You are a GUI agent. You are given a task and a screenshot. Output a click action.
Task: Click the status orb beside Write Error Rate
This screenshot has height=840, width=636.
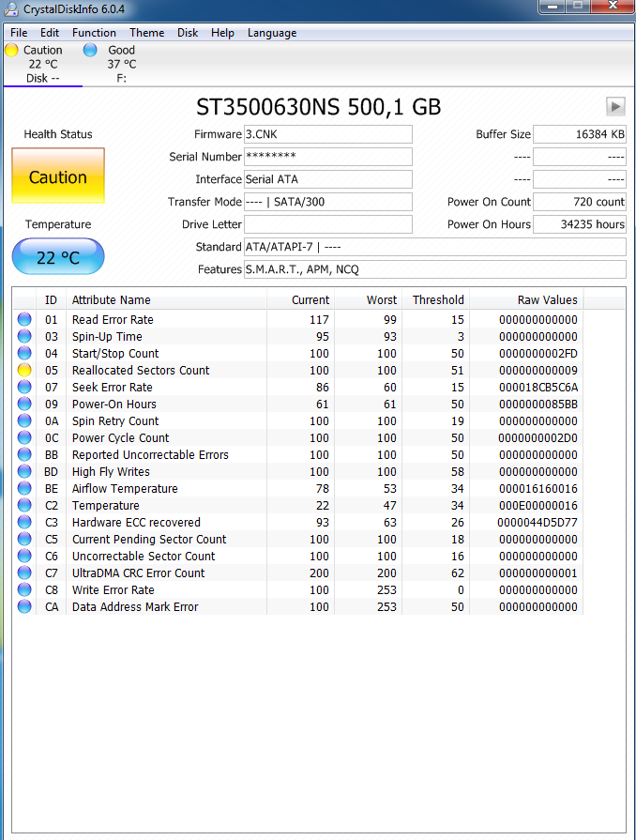[x=24, y=589]
